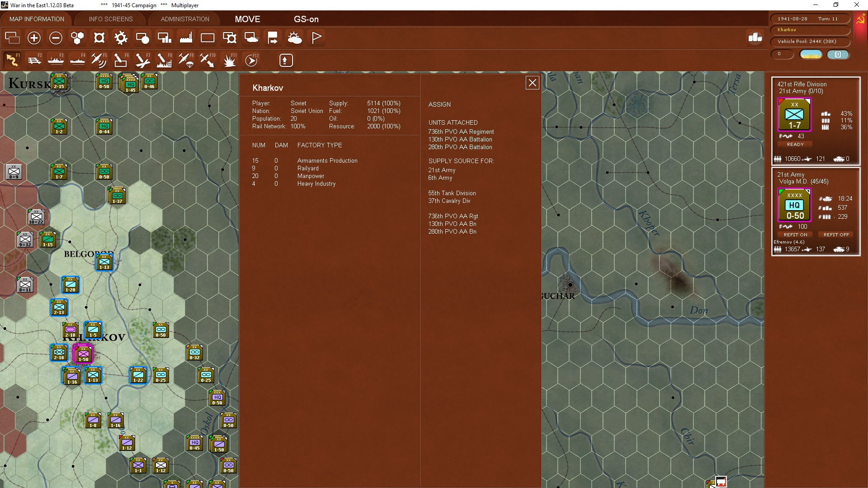This screenshot has width=868, height=488.
Task: Click the rectangle with gear icon
Action: point(230,38)
